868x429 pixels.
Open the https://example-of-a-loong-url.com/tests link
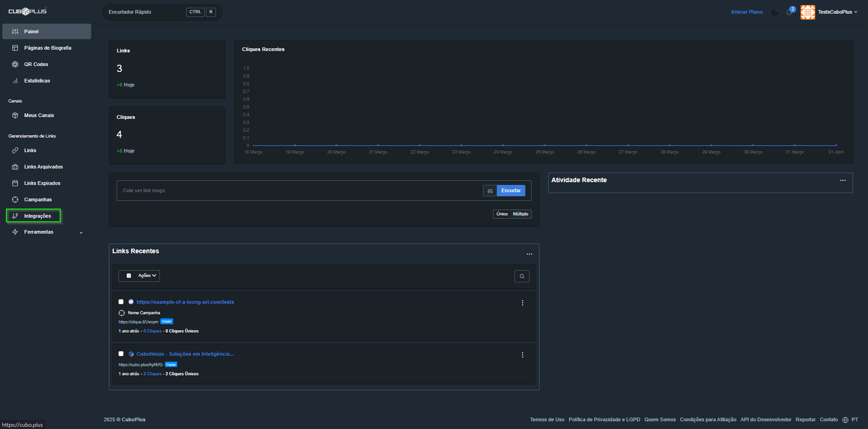185,302
